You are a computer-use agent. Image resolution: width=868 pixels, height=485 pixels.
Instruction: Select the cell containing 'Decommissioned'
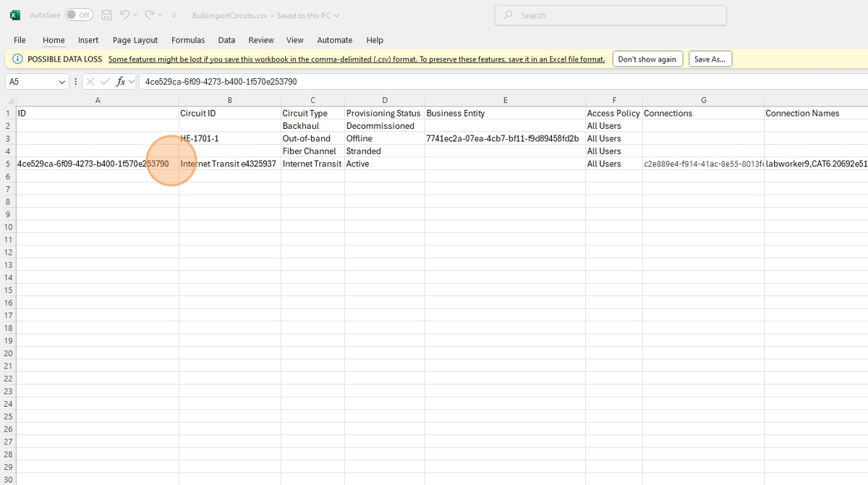coord(385,126)
